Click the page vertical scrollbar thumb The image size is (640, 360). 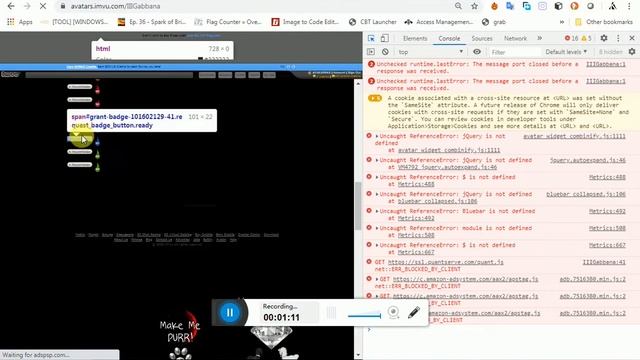pos(358,206)
